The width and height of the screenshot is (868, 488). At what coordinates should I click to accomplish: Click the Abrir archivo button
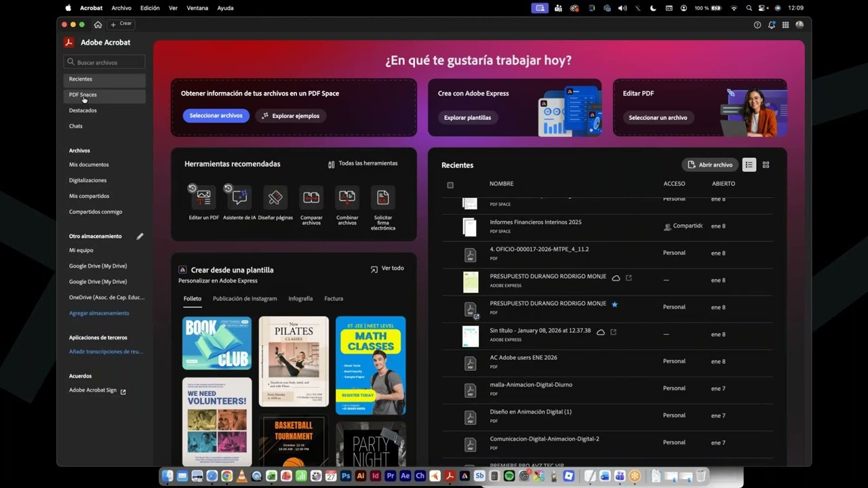(710, 165)
